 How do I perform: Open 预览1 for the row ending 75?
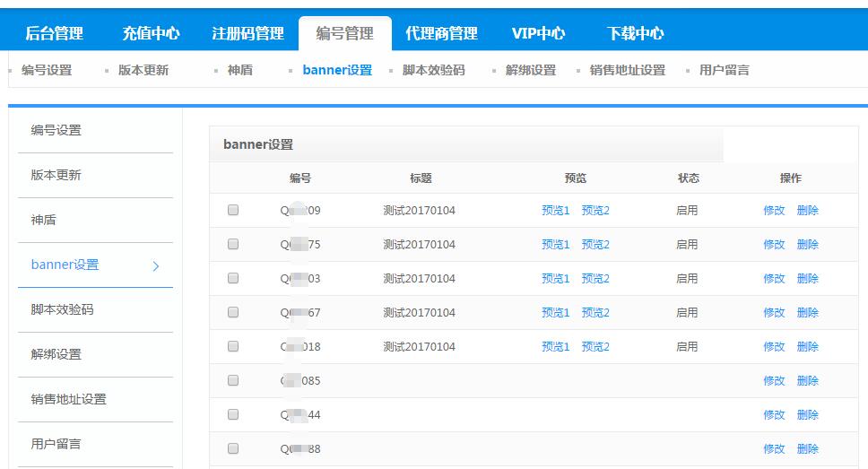[x=555, y=245]
